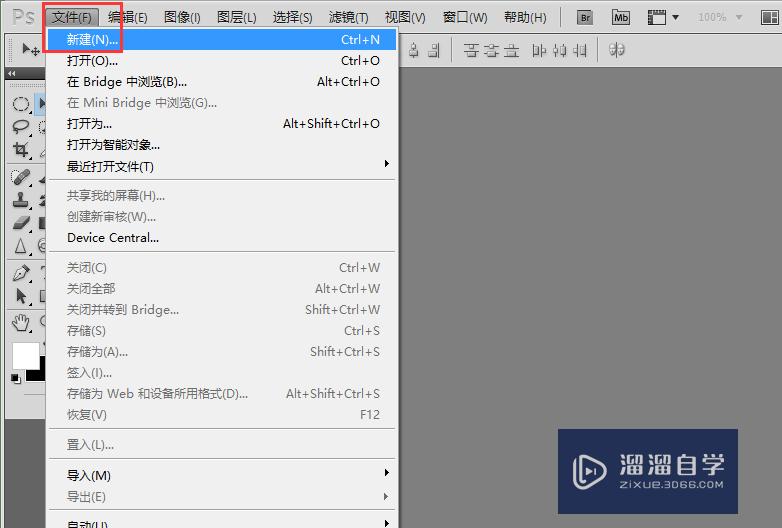Image resolution: width=782 pixels, height=528 pixels.
Task: Click distribute top edges icon
Action: (x=471, y=50)
